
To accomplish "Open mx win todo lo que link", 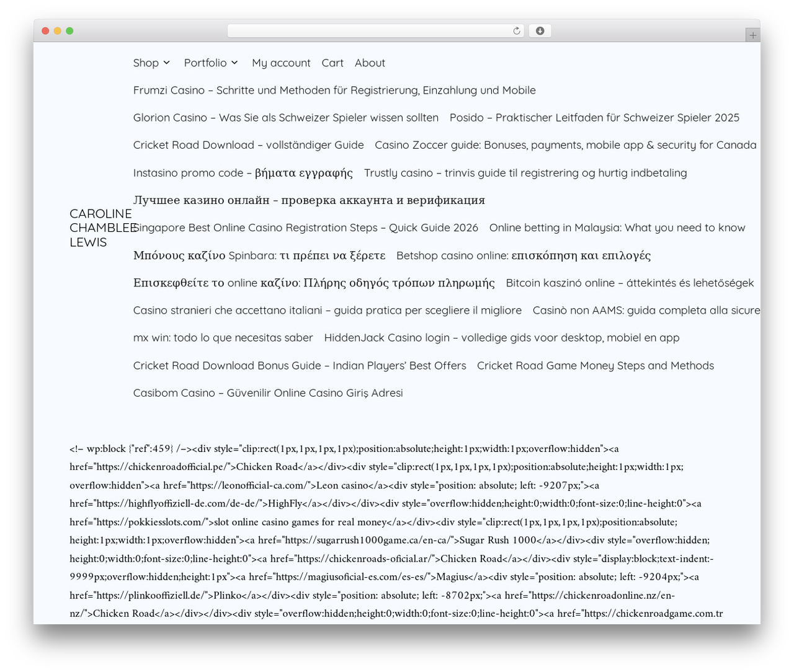I will pyautogui.click(x=223, y=338).
